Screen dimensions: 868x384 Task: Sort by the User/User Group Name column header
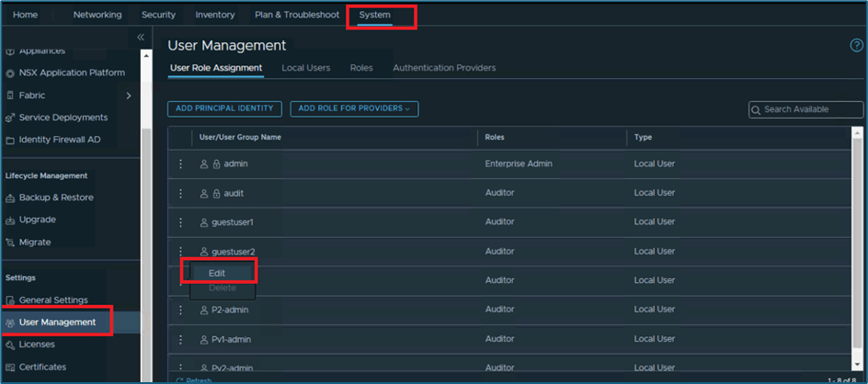240,137
